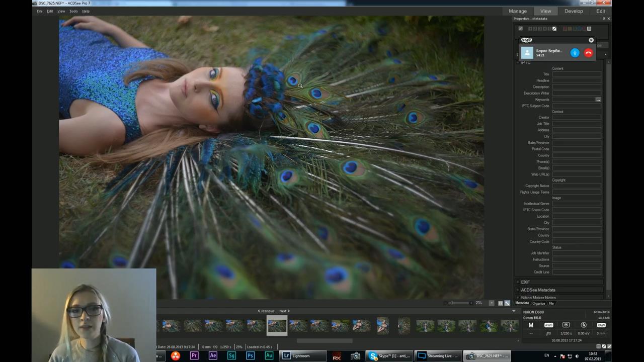
Task: Open the orange DaVinci Resolve taskbar icon
Action: (176, 356)
